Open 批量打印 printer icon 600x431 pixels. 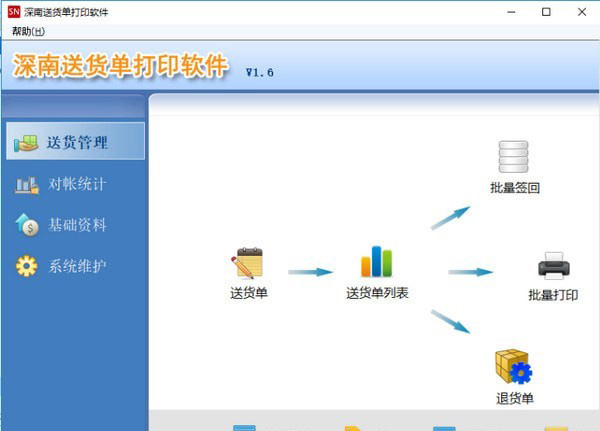[554, 266]
